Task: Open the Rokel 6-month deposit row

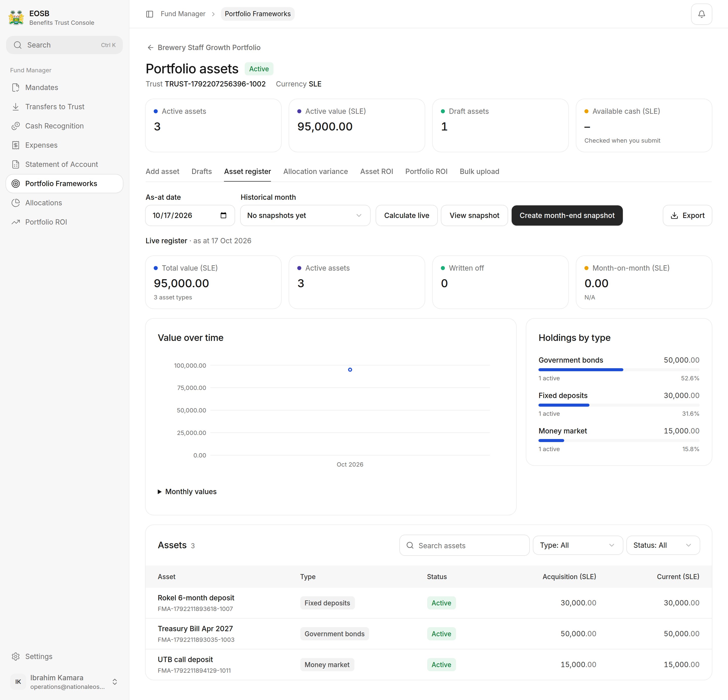Action: (x=428, y=603)
